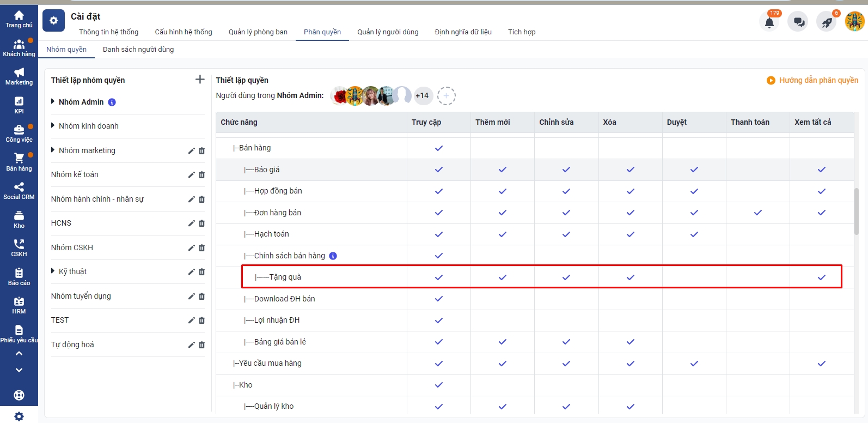Screen dimensions: 868x423
Task: Open the chat messages icon
Action: click(x=798, y=22)
